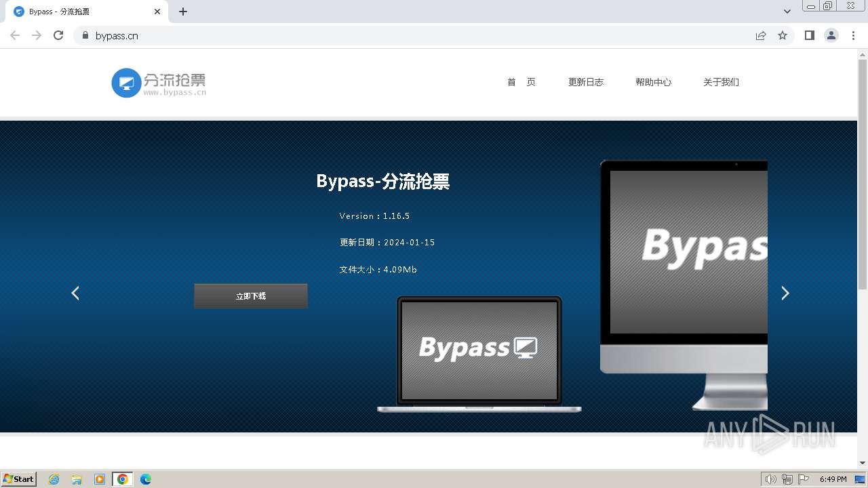The width and height of the screenshot is (868, 488).
Task: Go back with browser back arrow
Action: coord(15,35)
